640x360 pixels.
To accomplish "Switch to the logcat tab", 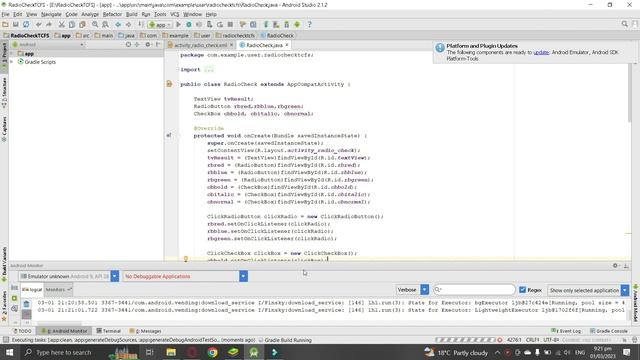I will [x=32, y=289].
